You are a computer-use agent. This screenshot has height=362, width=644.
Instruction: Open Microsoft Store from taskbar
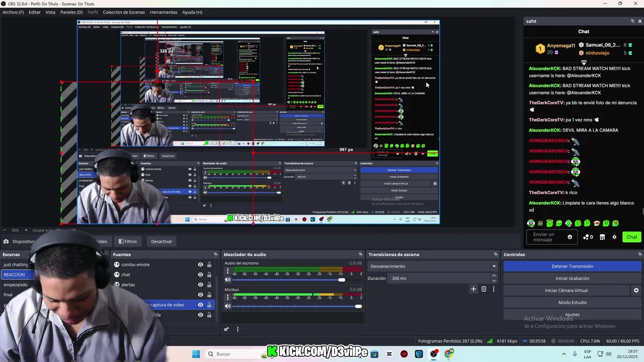click(374, 354)
